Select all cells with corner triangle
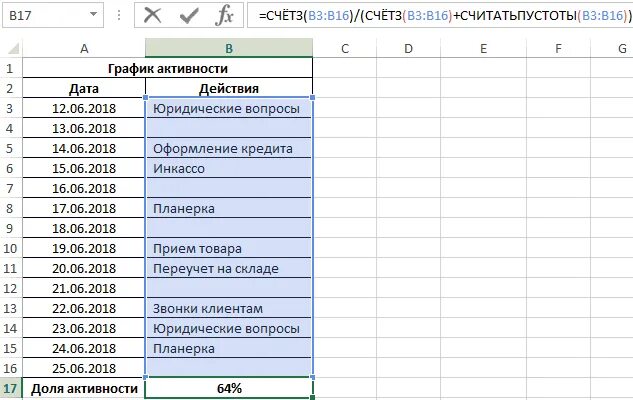This screenshot has width=633, height=400. (13, 48)
